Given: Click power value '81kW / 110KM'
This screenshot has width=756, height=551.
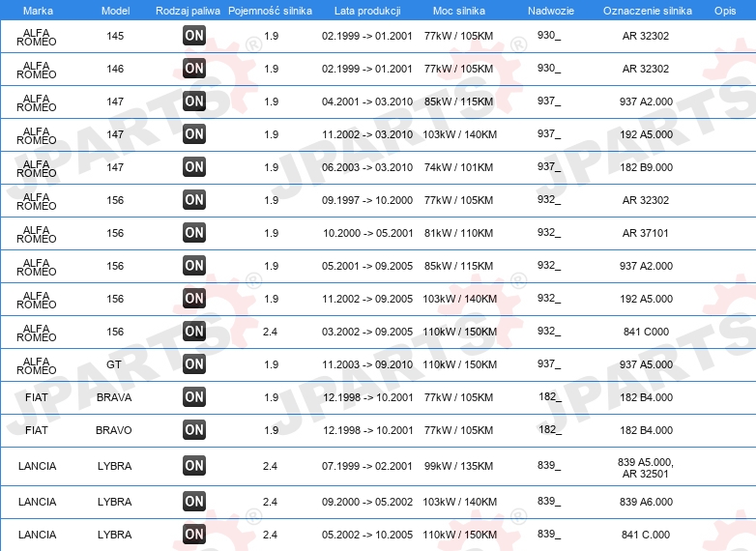Looking at the screenshot, I should tap(458, 233).
